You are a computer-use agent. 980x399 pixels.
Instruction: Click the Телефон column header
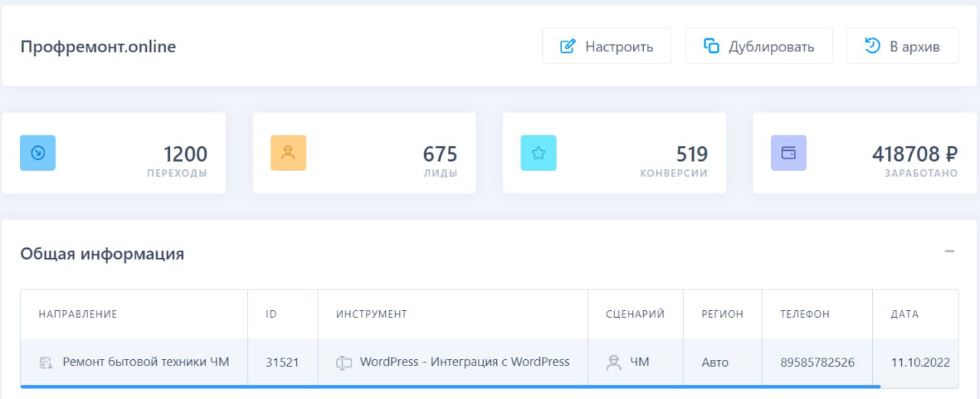click(805, 314)
